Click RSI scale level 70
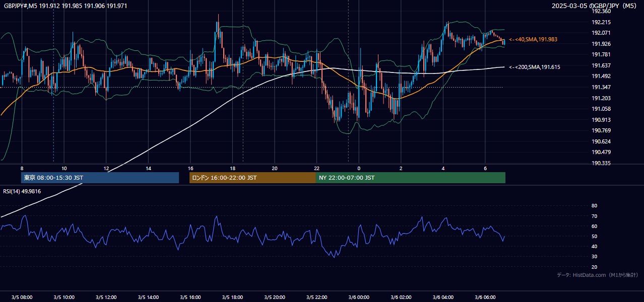Screen dimensions: 644x302 pos(594,216)
